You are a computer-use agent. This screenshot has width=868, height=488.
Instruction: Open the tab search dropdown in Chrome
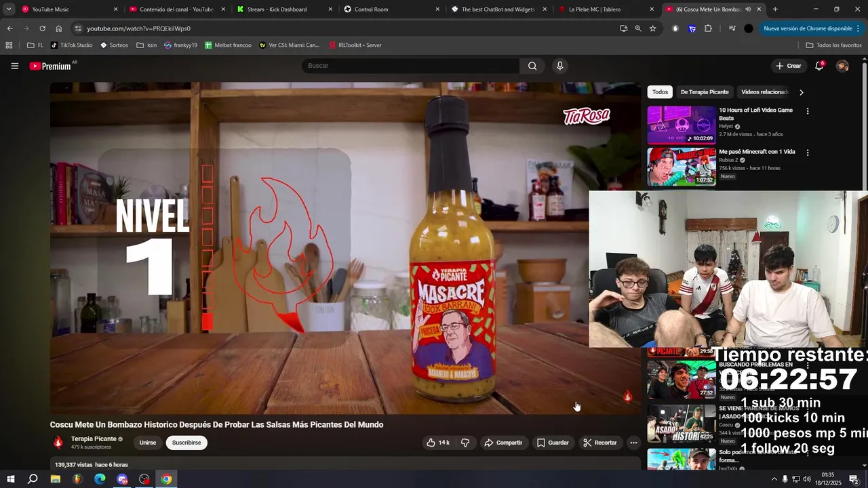pyautogui.click(x=9, y=9)
